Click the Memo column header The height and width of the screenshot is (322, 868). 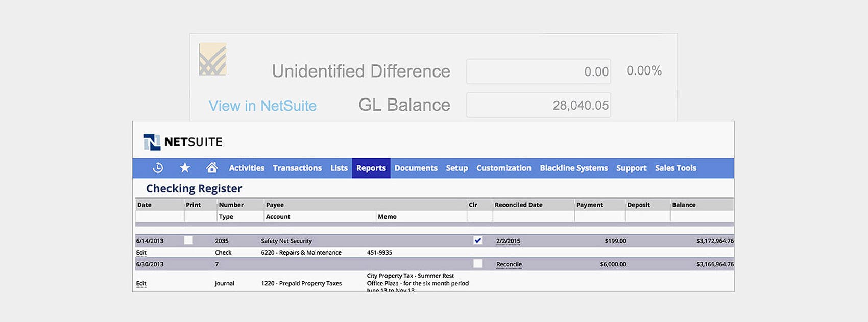click(x=388, y=217)
